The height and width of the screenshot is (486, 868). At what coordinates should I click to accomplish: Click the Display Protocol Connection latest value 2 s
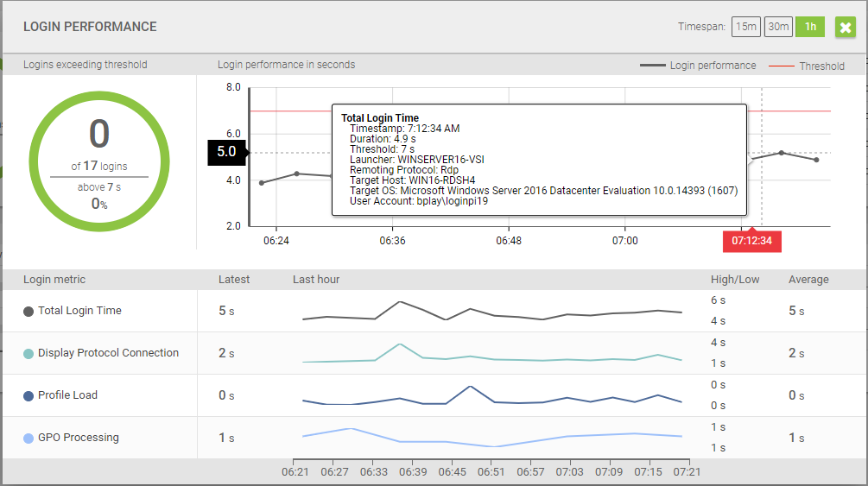point(226,353)
